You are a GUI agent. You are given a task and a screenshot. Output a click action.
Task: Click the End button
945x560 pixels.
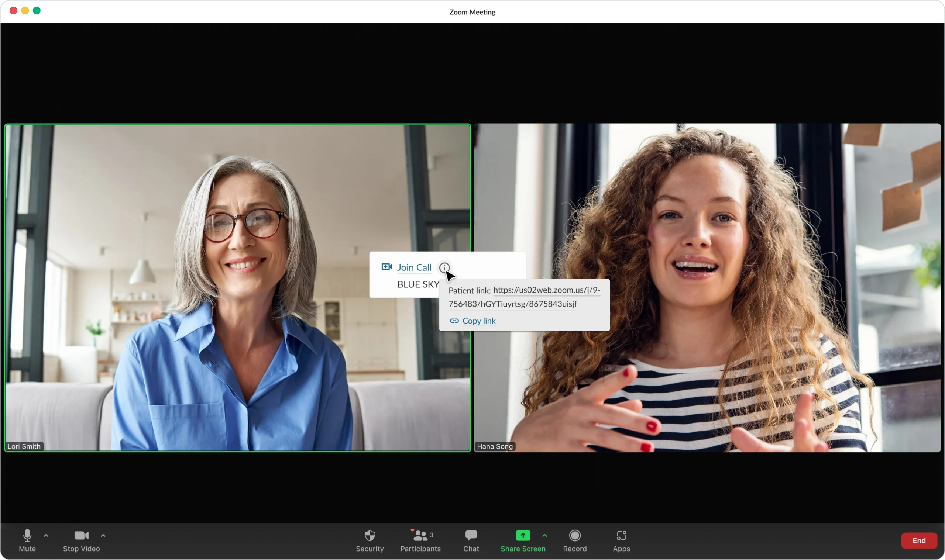click(919, 540)
